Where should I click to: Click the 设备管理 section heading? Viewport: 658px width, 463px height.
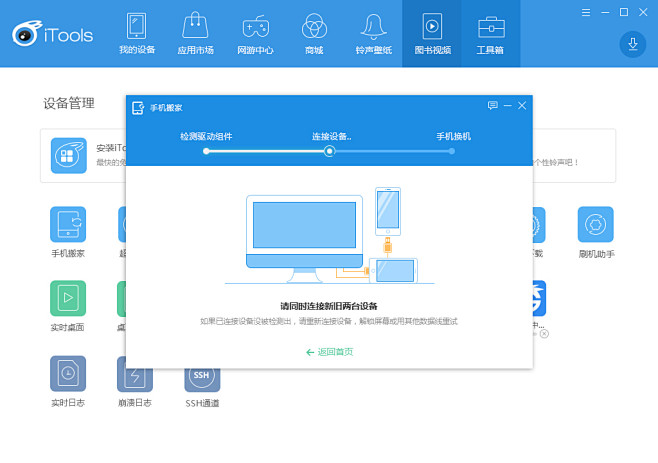tap(69, 103)
